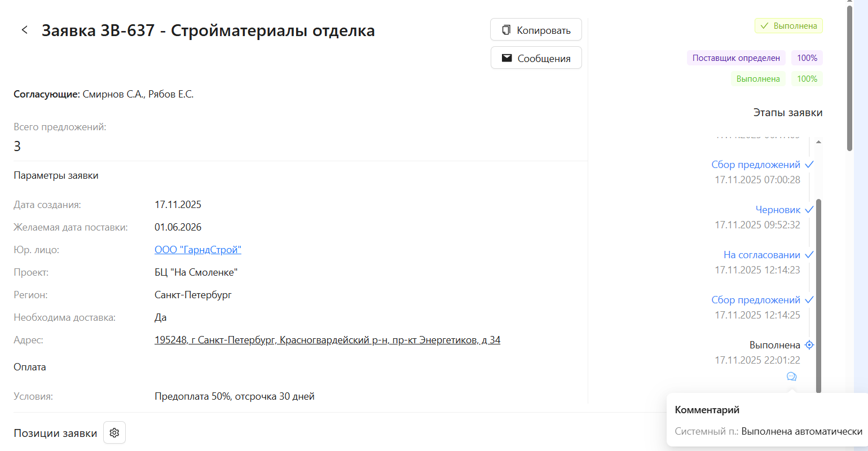Open Сообщения messages
Viewport: 868px width, 451px height.
[x=536, y=58]
